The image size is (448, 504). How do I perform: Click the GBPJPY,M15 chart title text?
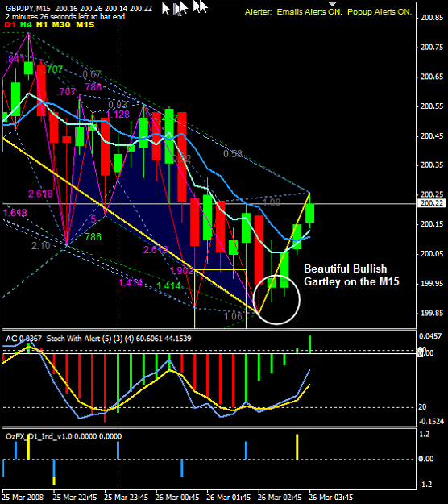point(28,9)
